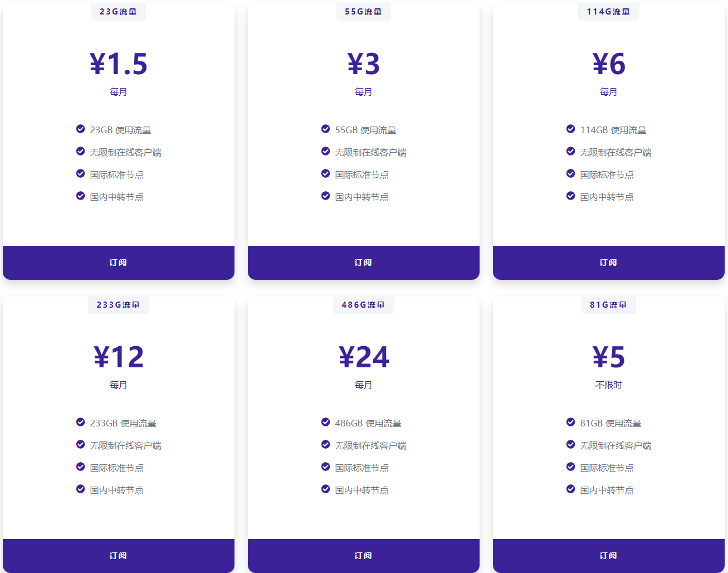Click the checkmark icon next to 55GB 使用流量
728x573 pixels.
pyautogui.click(x=325, y=129)
